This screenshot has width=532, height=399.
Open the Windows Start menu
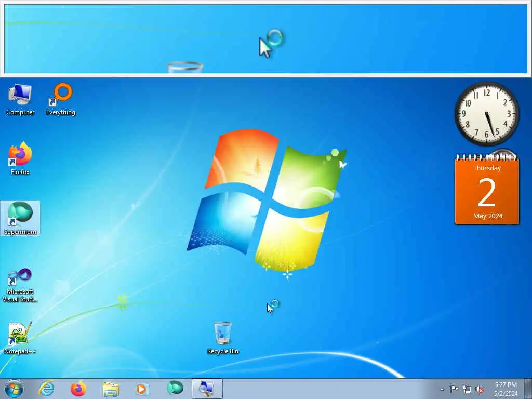14,389
